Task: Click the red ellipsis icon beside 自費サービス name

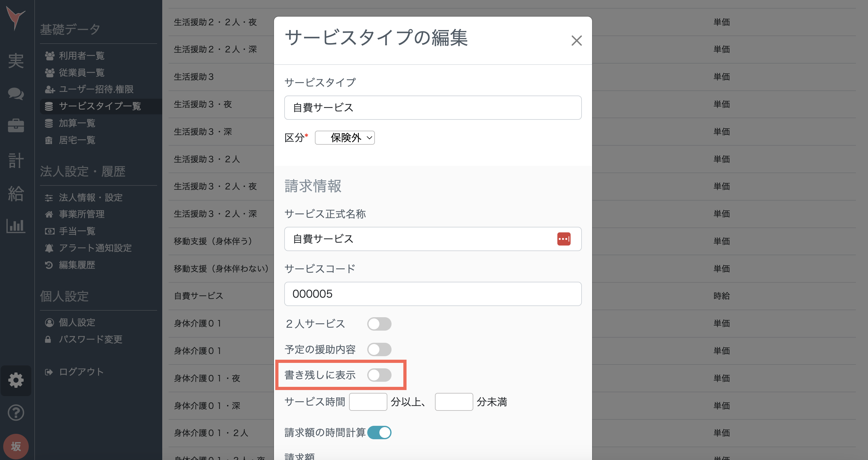Action: pyautogui.click(x=564, y=239)
